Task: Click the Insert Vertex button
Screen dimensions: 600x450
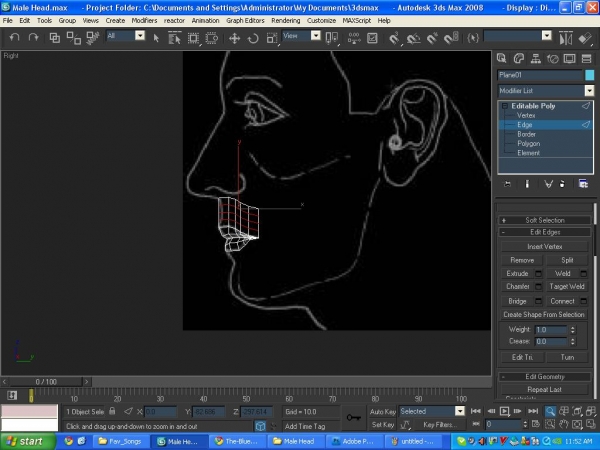Action: click(x=545, y=247)
